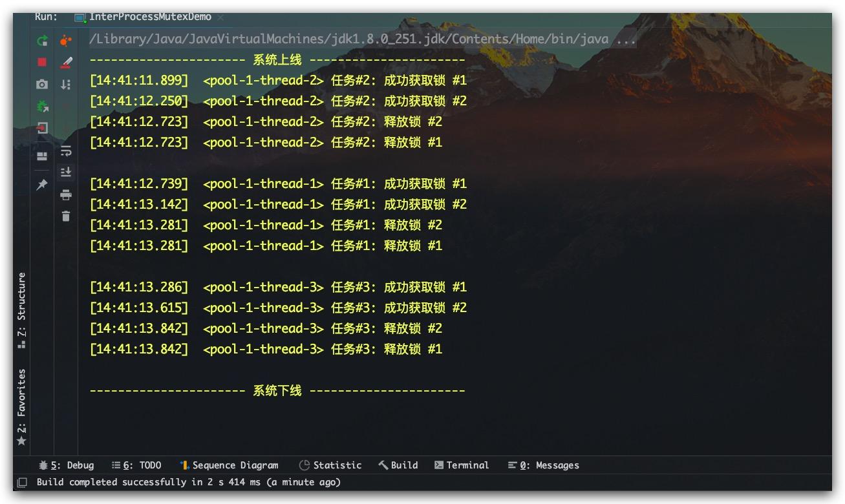
Task: Toggle soft-wrap for console output
Action: pyautogui.click(x=65, y=151)
